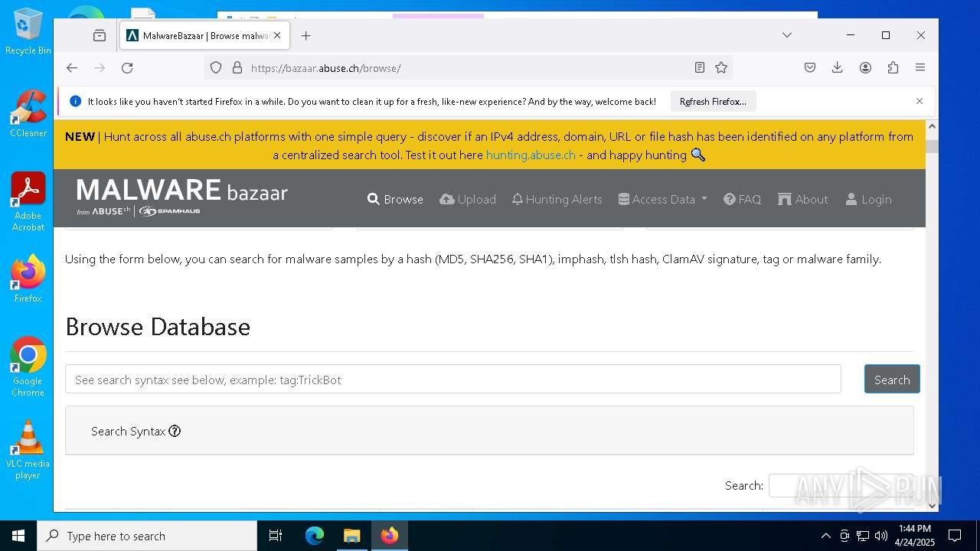Save page to Pocket icon

810,68
